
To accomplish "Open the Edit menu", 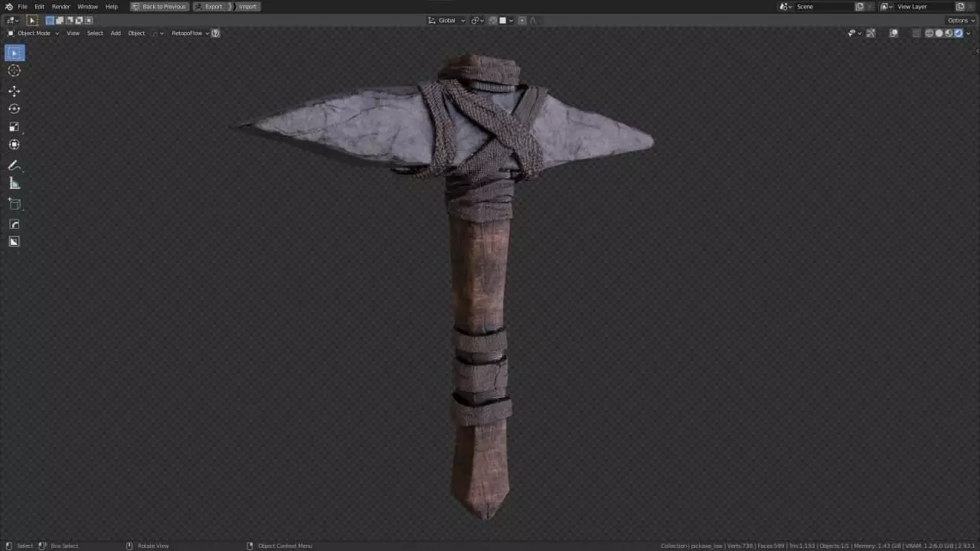I will click(39, 7).
